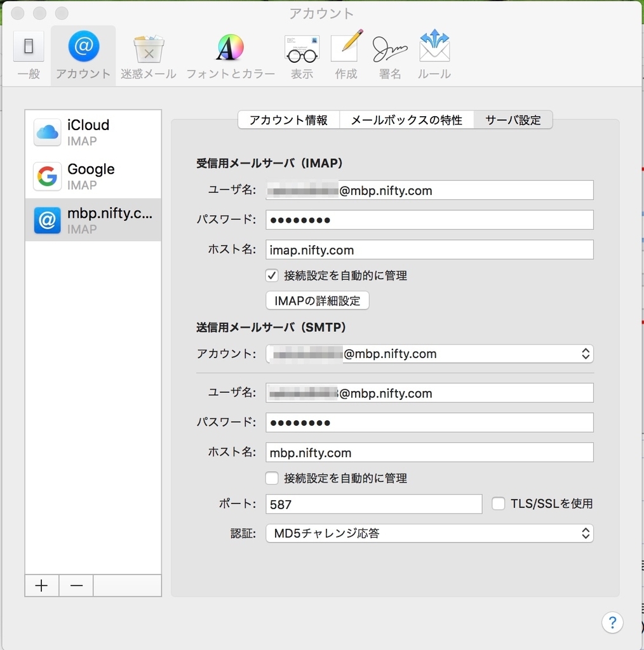Remove selected account with minus button
The height and width of the screenshot is (650, 644).
click(76, 585)
